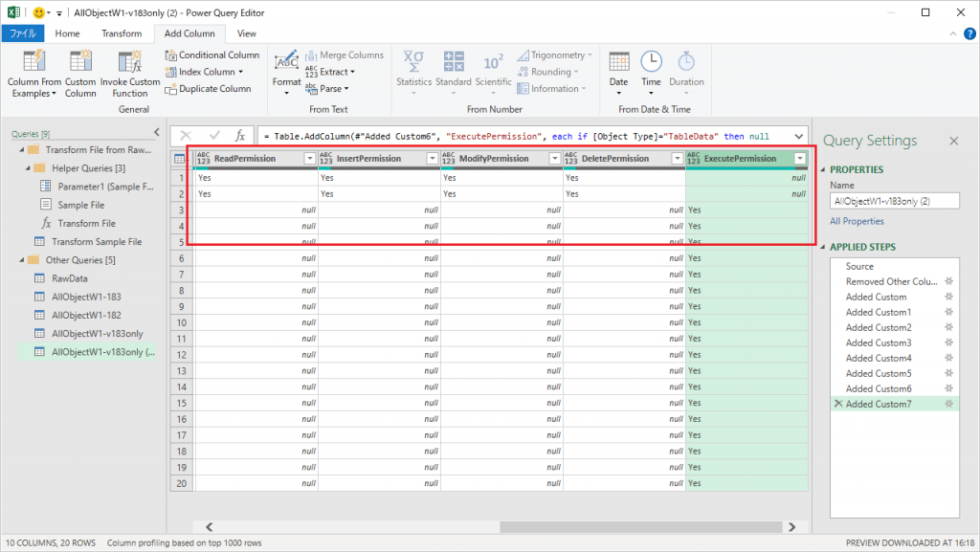
Task: Click the All Properties link
Action: 857,221
